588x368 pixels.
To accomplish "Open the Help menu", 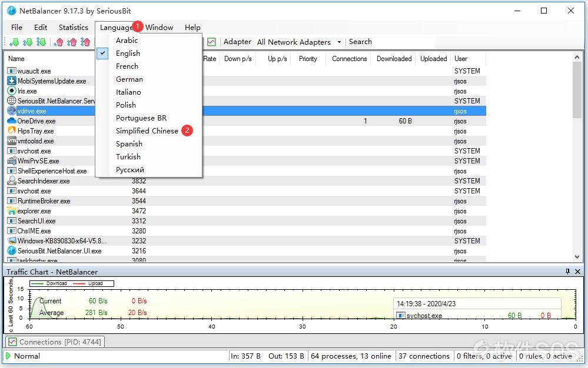I will point(192,27).
